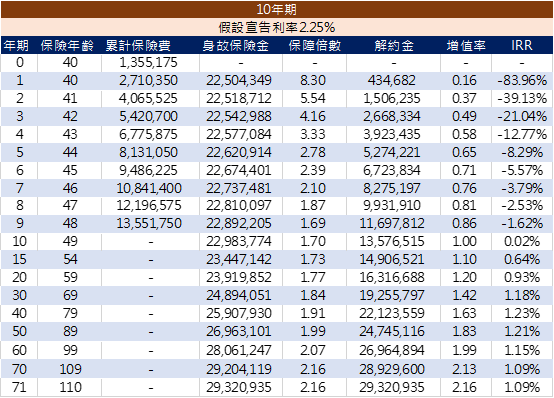
Task: Select surrender value 14,906,521
Action: 392,259
